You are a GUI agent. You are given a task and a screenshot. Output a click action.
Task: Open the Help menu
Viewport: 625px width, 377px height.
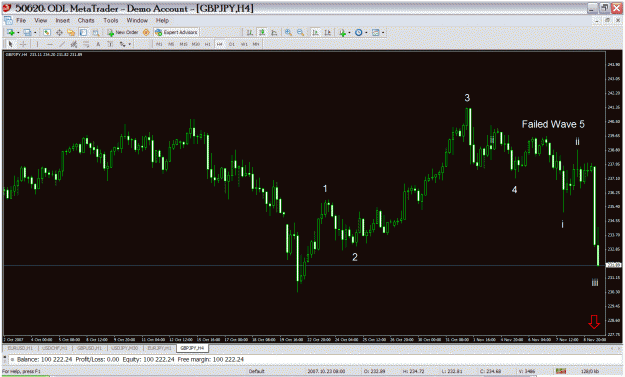coord(162,20)
